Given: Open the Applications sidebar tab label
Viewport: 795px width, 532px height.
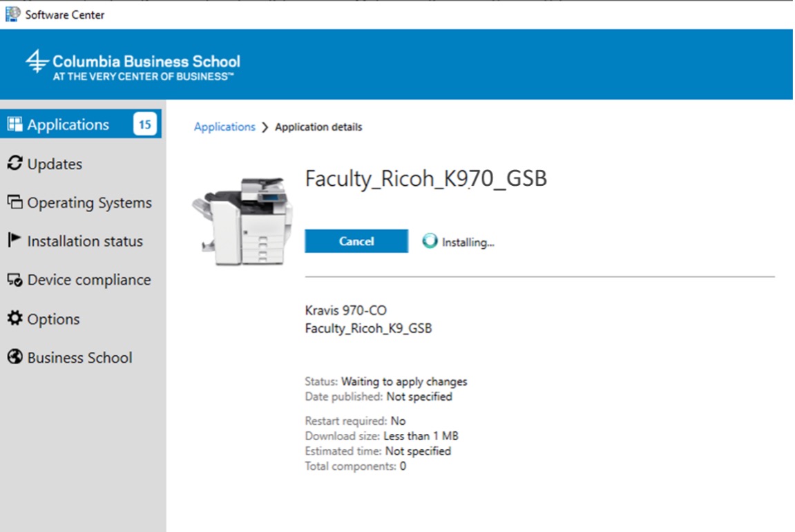Looking at the screenshot, I should [x=68, y=124].
